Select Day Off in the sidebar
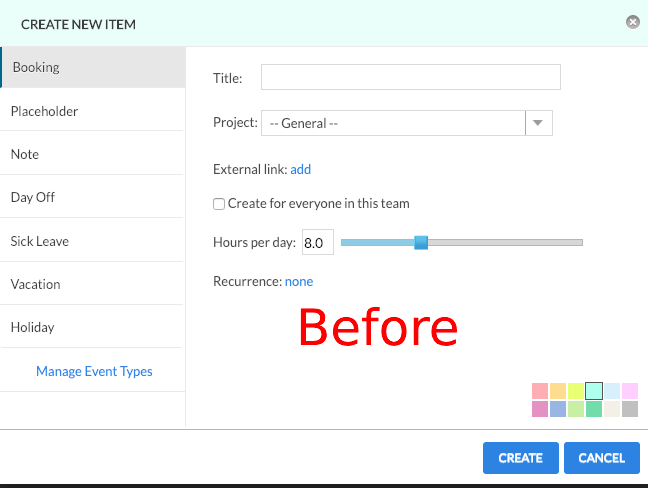Viewport: 648px width, 488px height. (92, 197)
